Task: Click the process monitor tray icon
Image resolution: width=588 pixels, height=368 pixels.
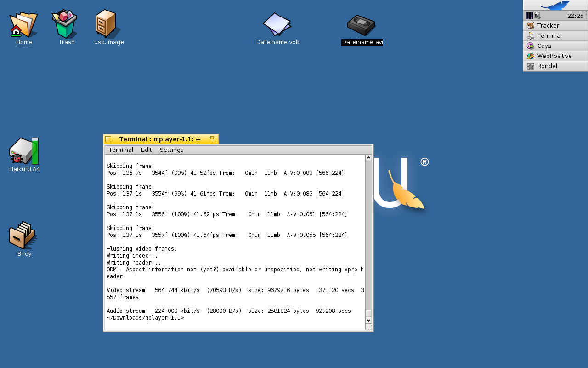Action: [529, 16]
